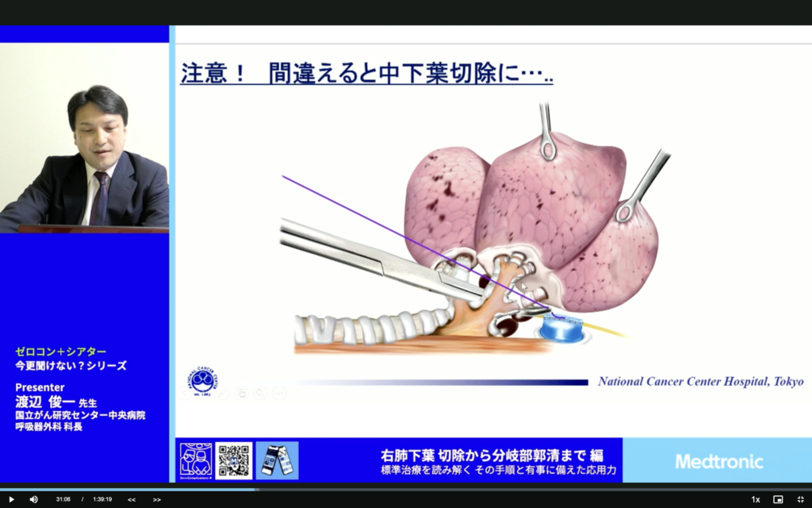812x508 pixels.
Task: Click the faint zoom magnifier slide control
Action: pyautogui.click(x=260, y=393)
